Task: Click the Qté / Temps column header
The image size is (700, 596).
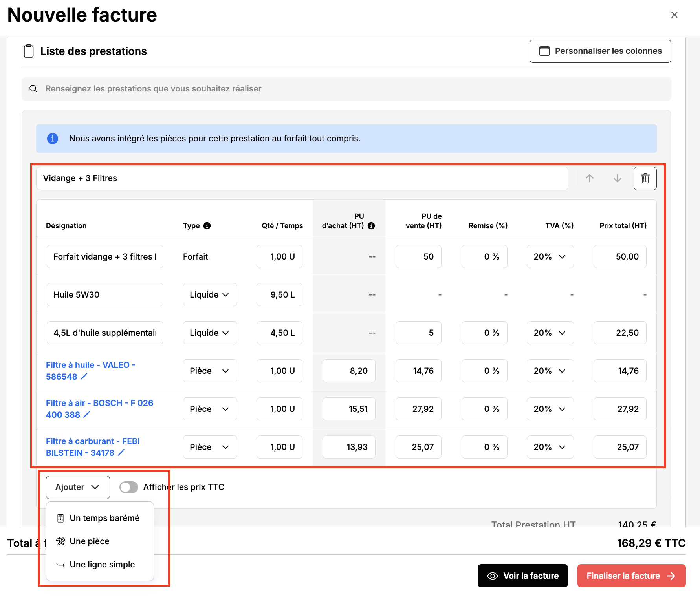Action: [282, 226]
